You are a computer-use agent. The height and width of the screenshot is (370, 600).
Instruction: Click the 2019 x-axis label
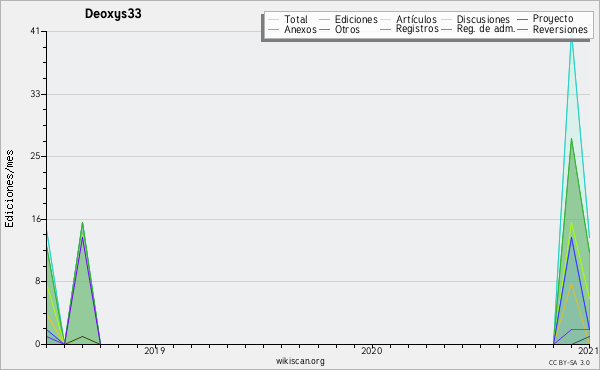point(155,351)
